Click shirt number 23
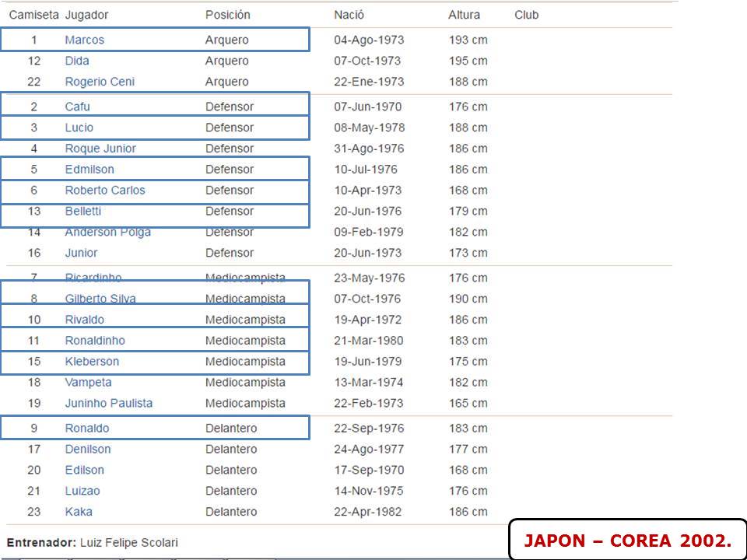The width and height of the screenshot is (747, 560). tap(33, 512)
